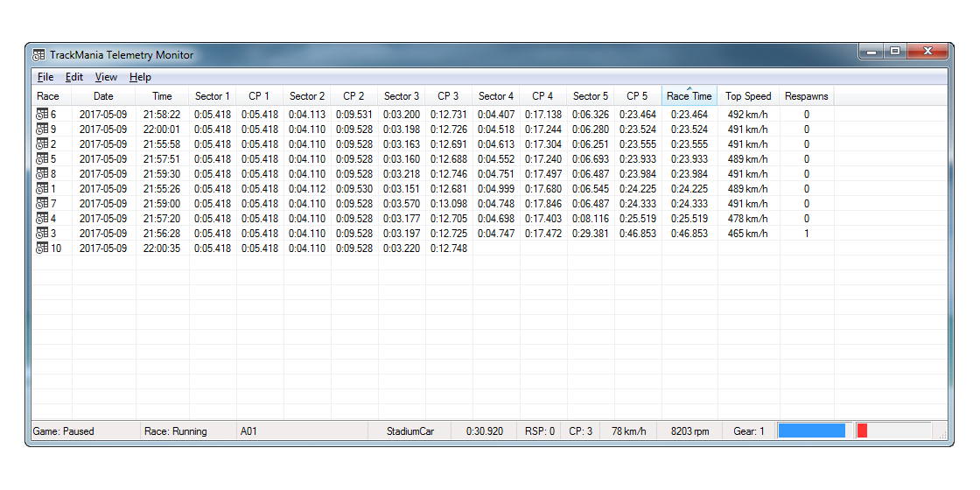Screen dimensions: 980x490
Task: Click the race 3 row icon
Action: [x=42, y=233]
